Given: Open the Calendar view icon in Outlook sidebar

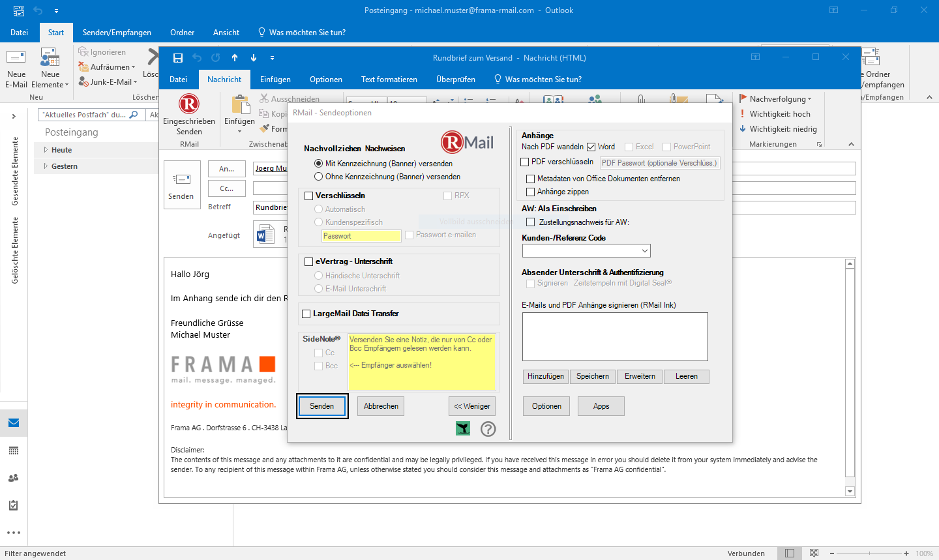Looking at the screenshot, I should (x=14, y=450).
